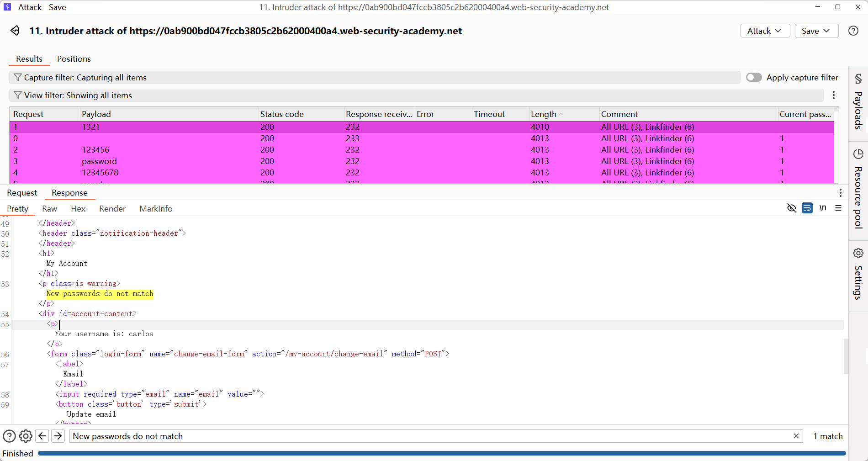
Task: Switch to the Positions tab
Action: 74,59
